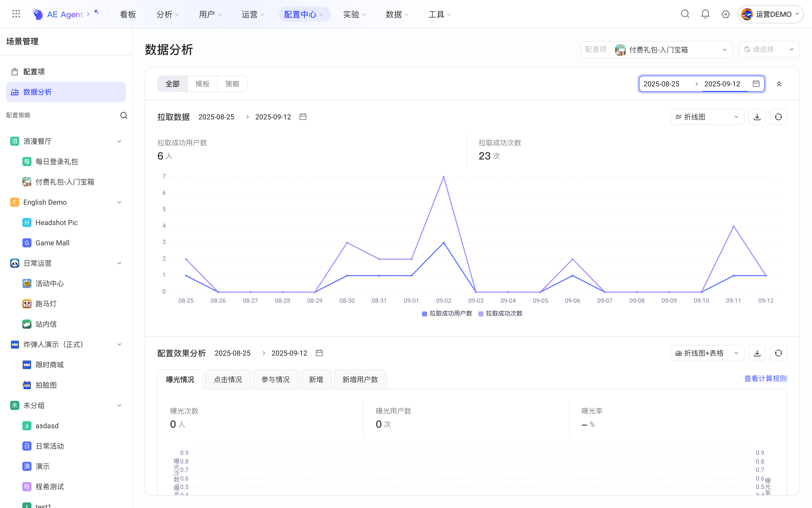Select Game Mall in the sidebar
Image resolution: width=812 pixels, height=508 pixels.
[66, 243]
